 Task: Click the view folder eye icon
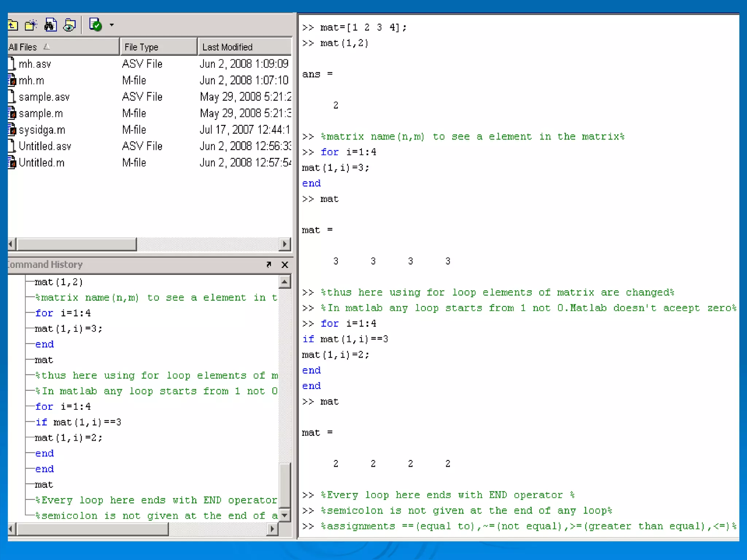[69, 25]
